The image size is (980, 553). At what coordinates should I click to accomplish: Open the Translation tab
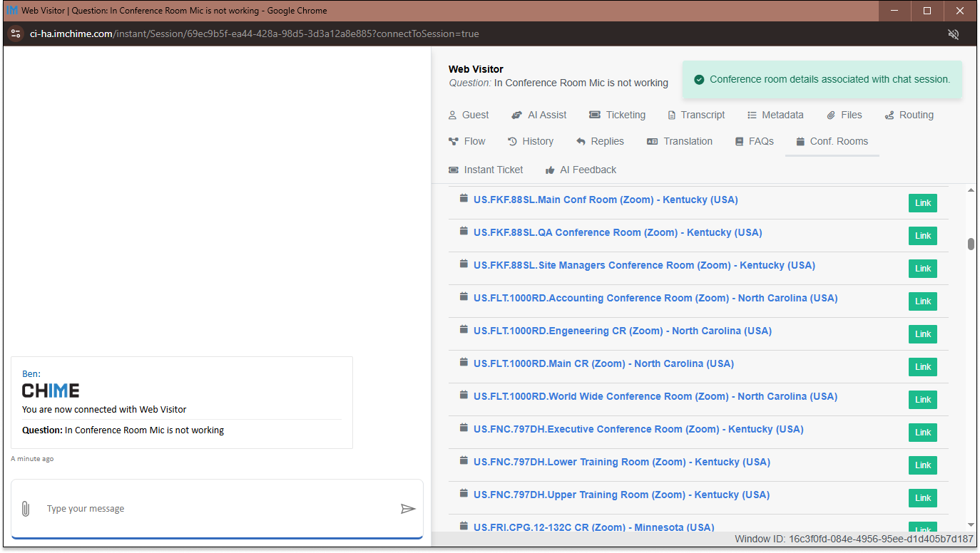click(680, 141)
